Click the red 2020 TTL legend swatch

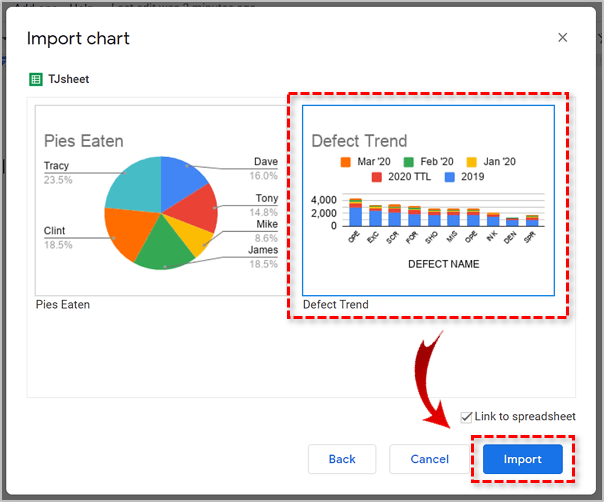coord(377,177)
